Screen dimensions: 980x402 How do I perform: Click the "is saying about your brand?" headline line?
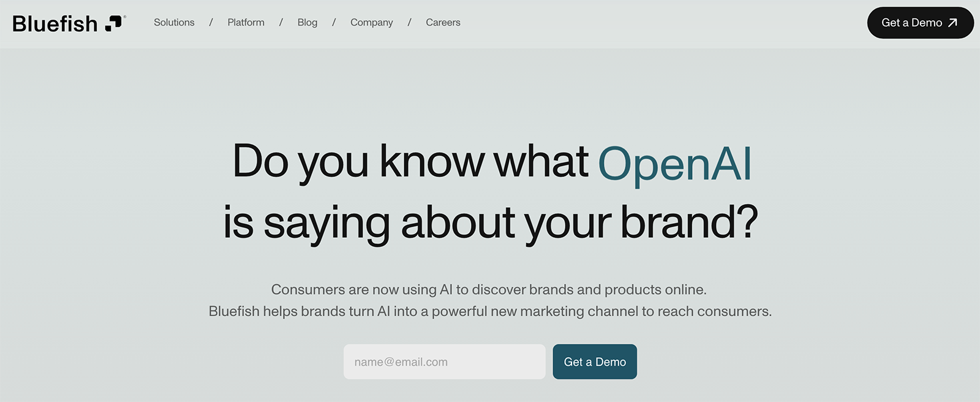(x=490, y=222)
